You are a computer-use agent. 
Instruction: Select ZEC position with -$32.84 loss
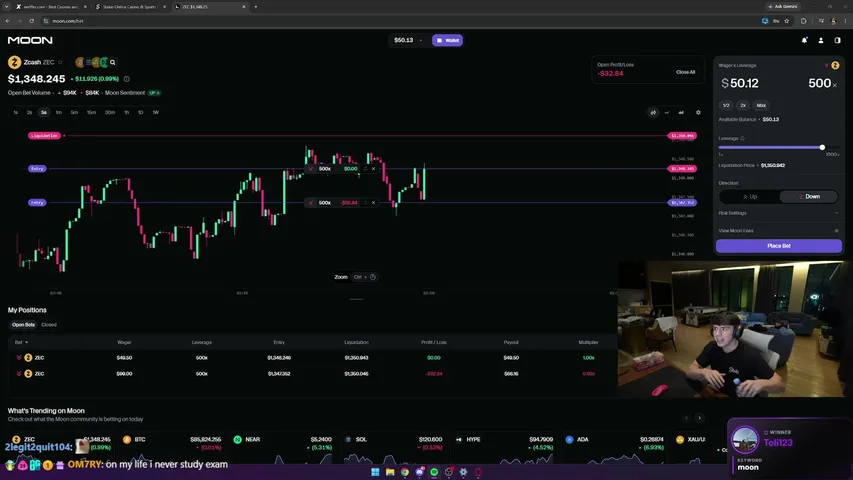312,374
